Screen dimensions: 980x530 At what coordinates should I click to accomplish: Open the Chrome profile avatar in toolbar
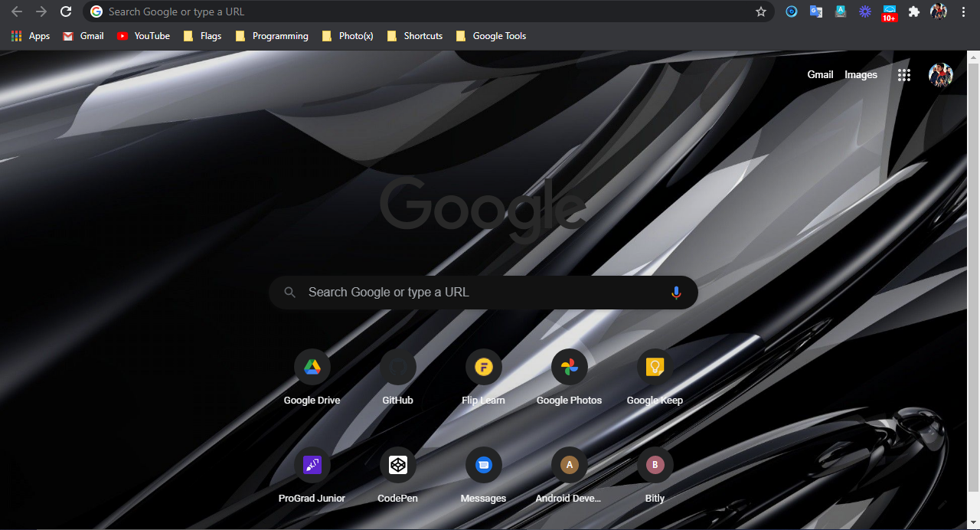pos(939,11)
